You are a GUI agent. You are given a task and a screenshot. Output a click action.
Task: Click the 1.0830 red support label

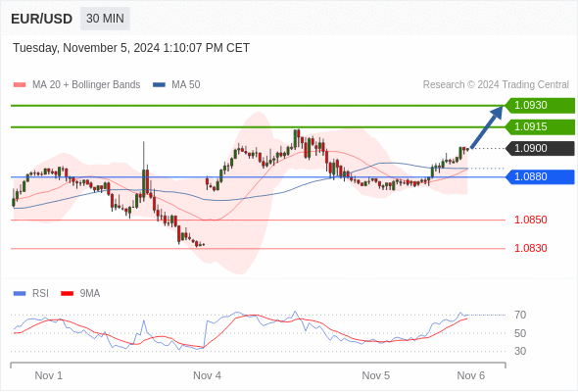530,248
